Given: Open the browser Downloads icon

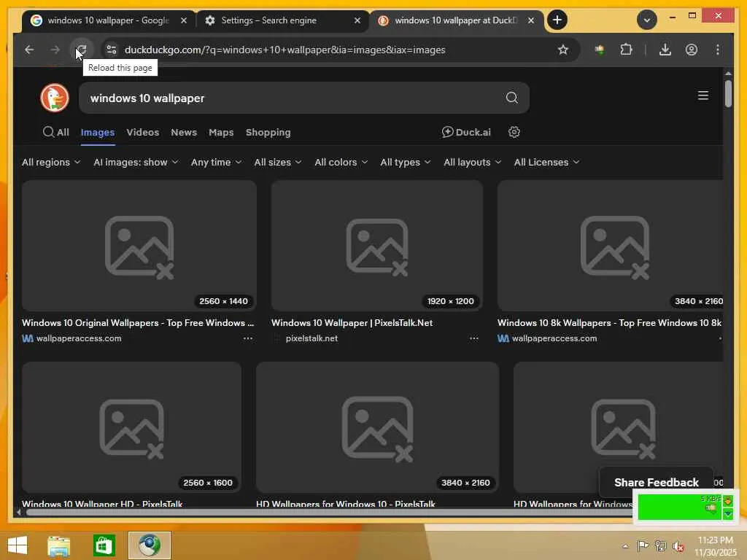Looking at the screenshot, I should [x=665, y=50].
